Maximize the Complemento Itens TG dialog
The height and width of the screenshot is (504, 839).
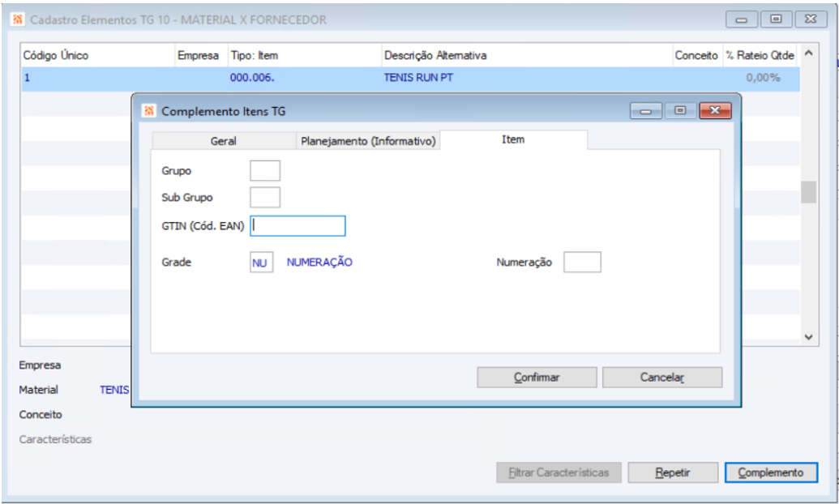pos(680,111)
